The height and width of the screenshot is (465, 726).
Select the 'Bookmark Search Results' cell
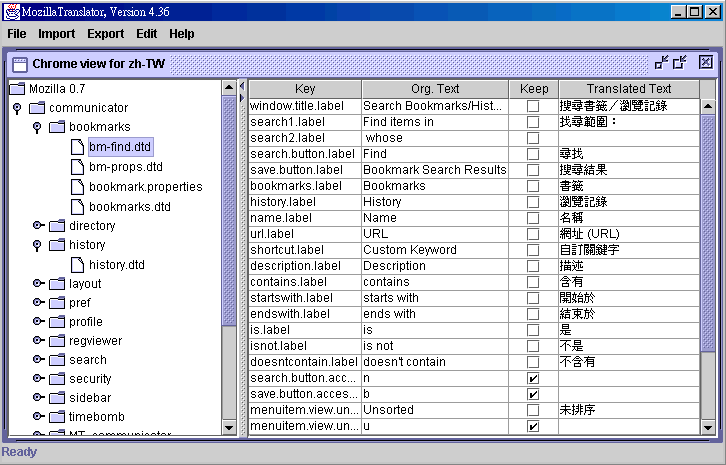[x=435, y=170]
